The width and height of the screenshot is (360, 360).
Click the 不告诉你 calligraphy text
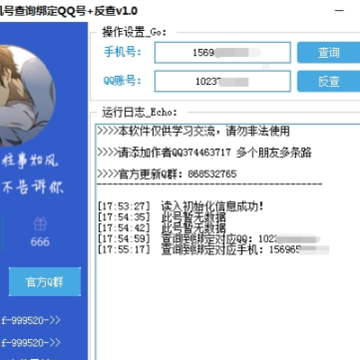click(x=33, y=188)
